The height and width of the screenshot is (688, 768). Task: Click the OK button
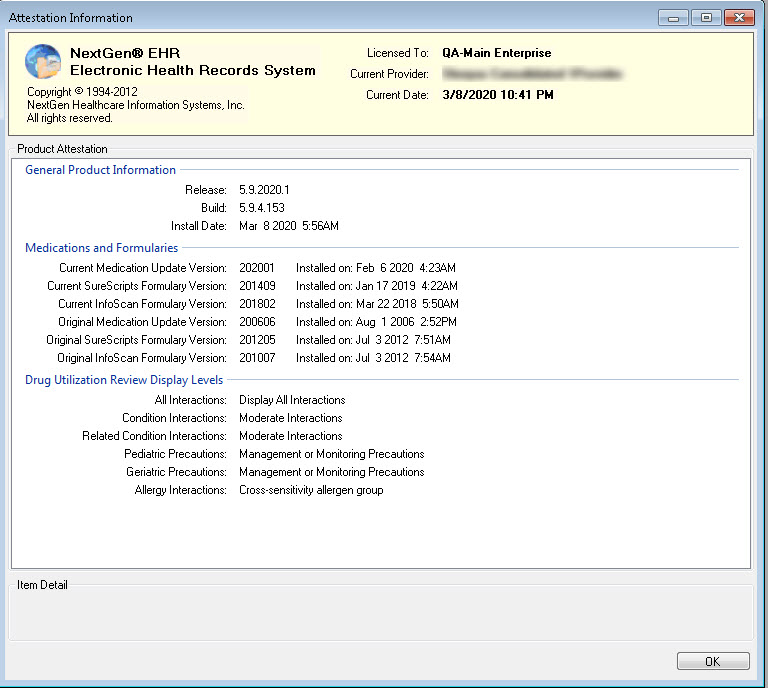point(713,661)
